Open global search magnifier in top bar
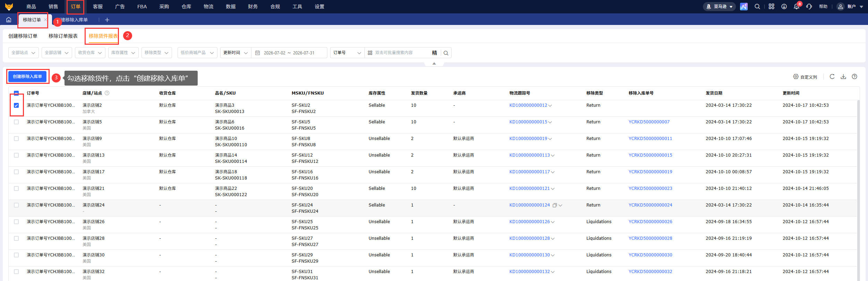This screenshot has height=281, width=868. (757, 7)
